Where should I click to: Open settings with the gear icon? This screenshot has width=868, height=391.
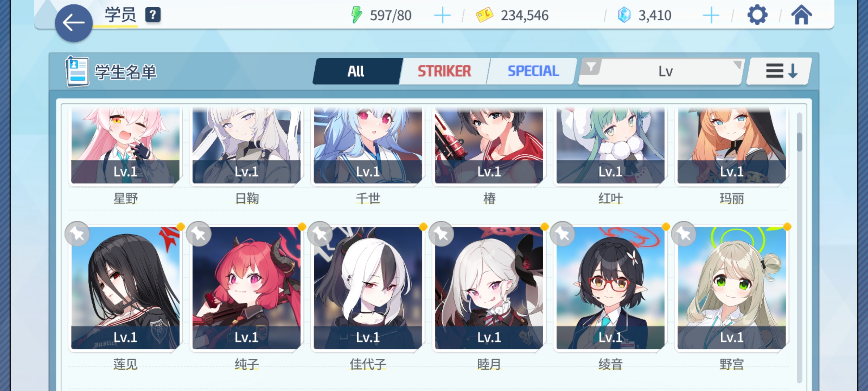coord(757,15)
